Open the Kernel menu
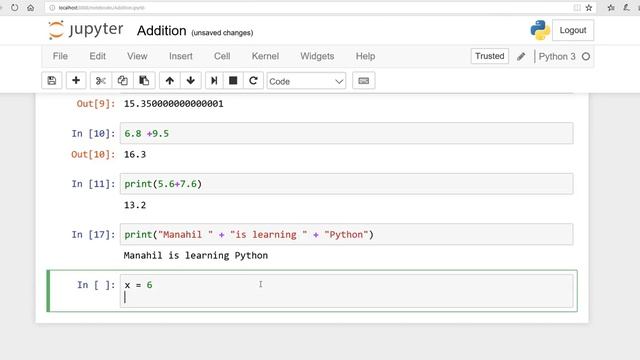Image resolution: width=640 pixels, height=360 pixels. (x=265, y=56)
